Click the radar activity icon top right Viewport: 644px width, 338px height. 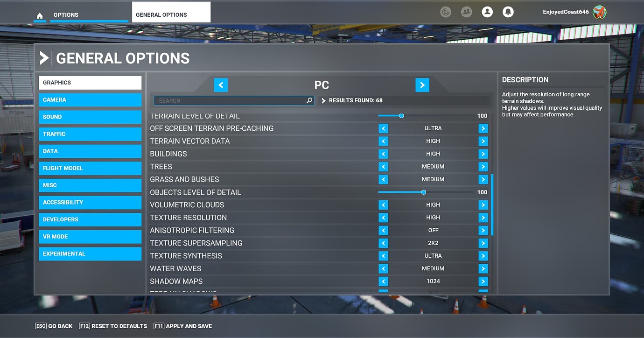point(446,12)
